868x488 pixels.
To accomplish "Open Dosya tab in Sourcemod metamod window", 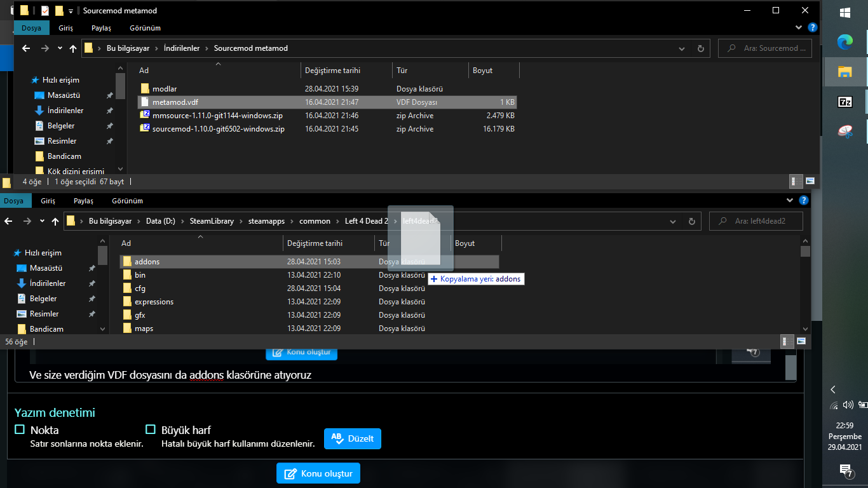I will click(31, 28).
